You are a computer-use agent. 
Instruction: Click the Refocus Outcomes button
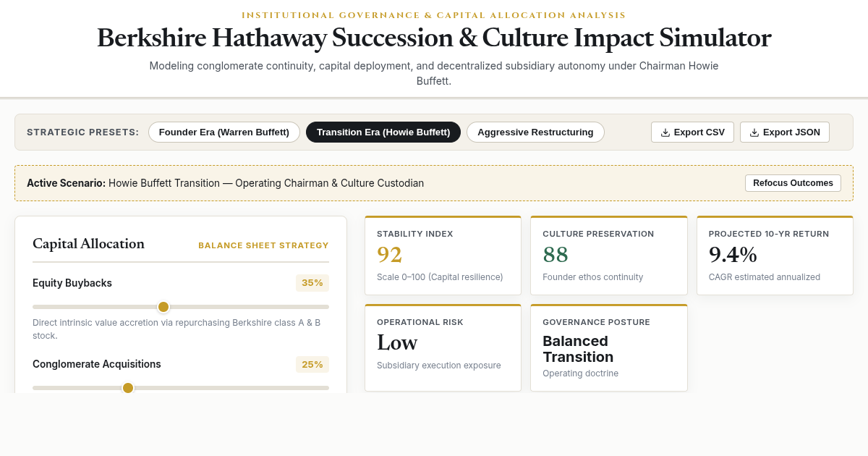click(793, 183)
